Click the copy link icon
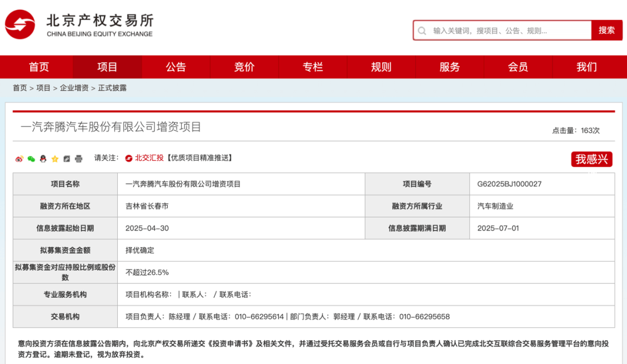This screenshot has width=627, height=364. click(x=67, y=159)
